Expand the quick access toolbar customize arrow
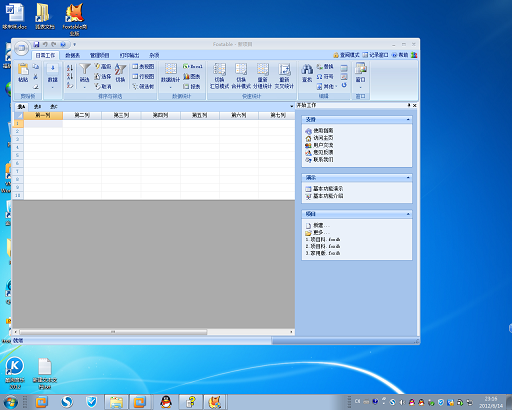This screenshot has height=410, width=512. point(74,44)
